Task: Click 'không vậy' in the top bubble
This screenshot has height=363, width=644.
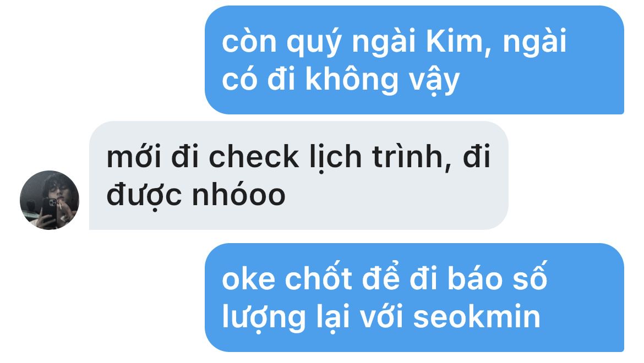Action: point(383,80)
